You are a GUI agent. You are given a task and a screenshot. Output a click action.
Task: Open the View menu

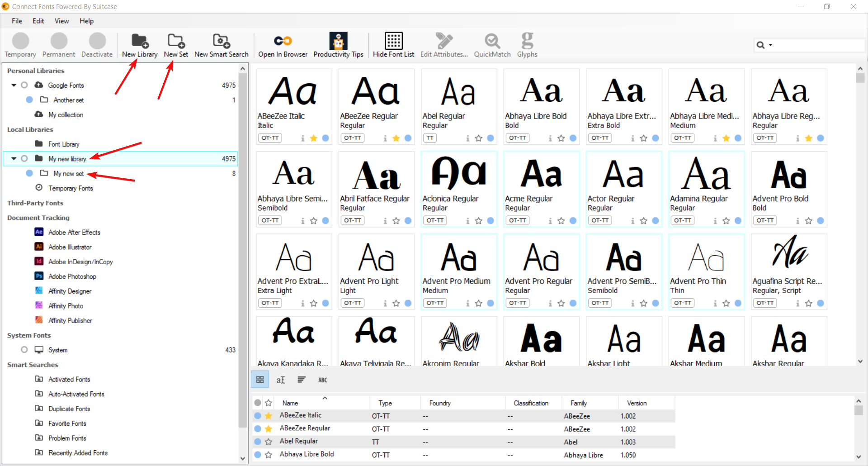[62, 21]
